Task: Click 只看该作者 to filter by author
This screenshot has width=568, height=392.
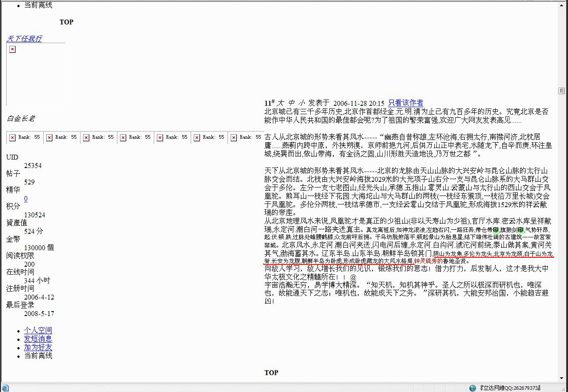Action: (x=405, y=103)
